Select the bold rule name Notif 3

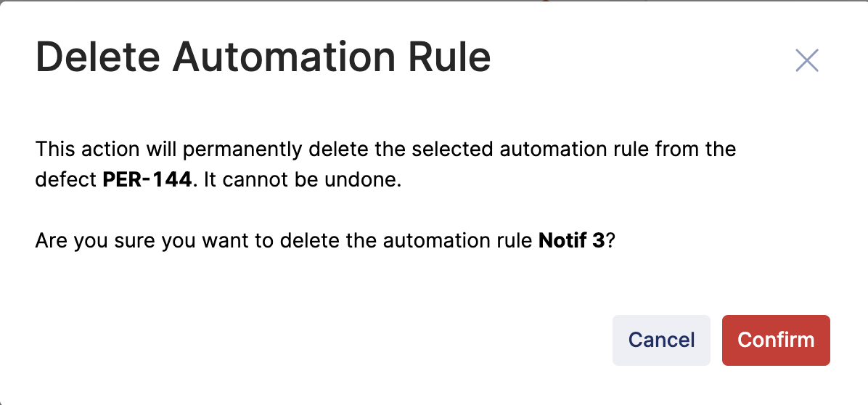point(572,241)
